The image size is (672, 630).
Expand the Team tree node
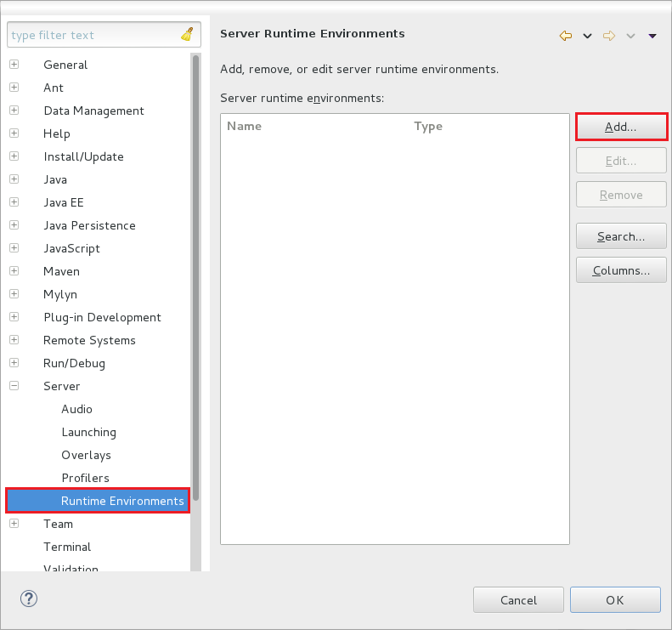point(14,523)
